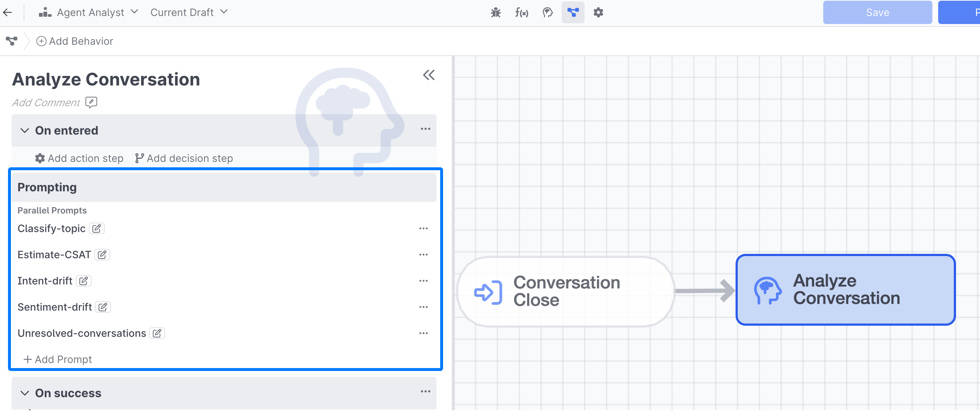Select the Conversation Close node on canvas
The width and height of the screenshot is (980, 419).
click(565, 291)
